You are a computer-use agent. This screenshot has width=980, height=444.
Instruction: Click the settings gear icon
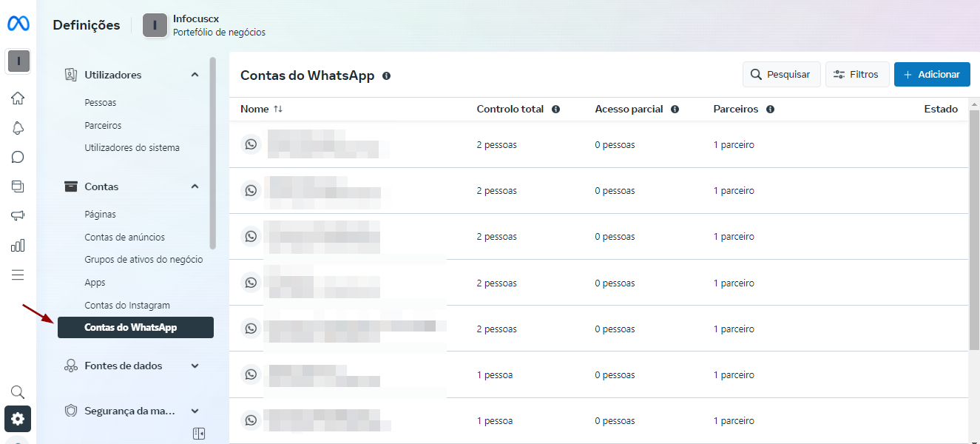point(18,419)
